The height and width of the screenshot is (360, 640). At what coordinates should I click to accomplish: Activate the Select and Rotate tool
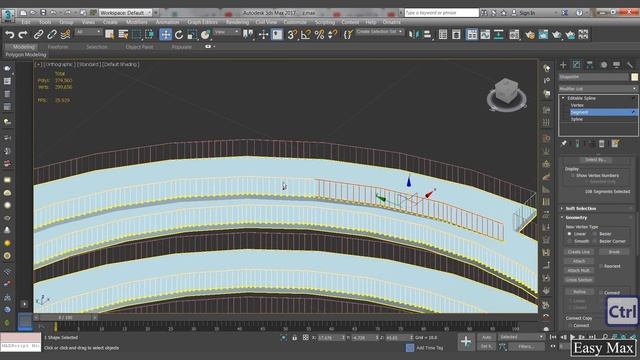(179, 35)
